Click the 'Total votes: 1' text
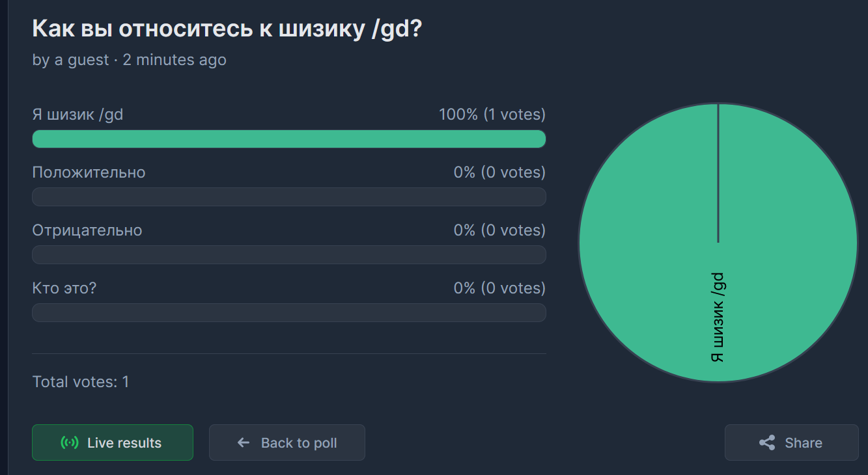The image size is (868, 475). point(81,382)
